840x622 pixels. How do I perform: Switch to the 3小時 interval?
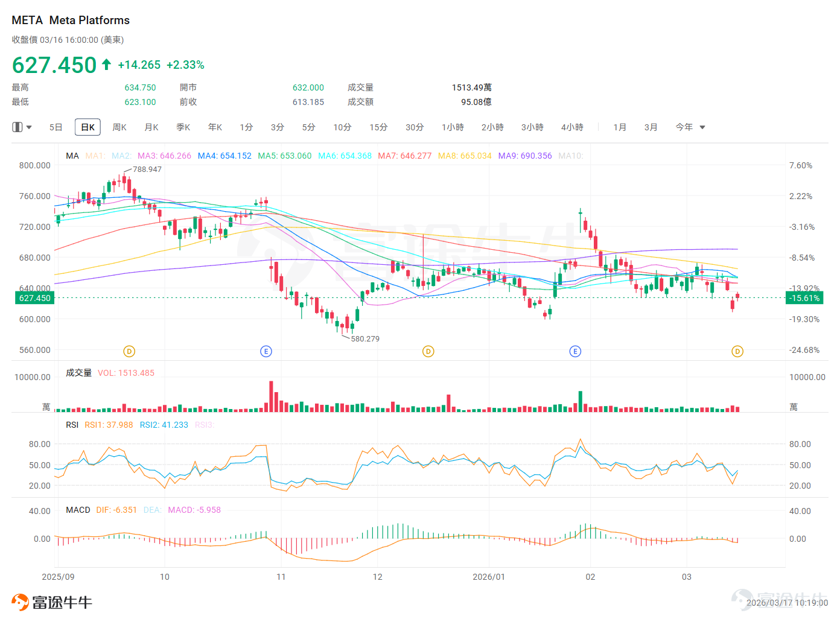pos(533,127)
